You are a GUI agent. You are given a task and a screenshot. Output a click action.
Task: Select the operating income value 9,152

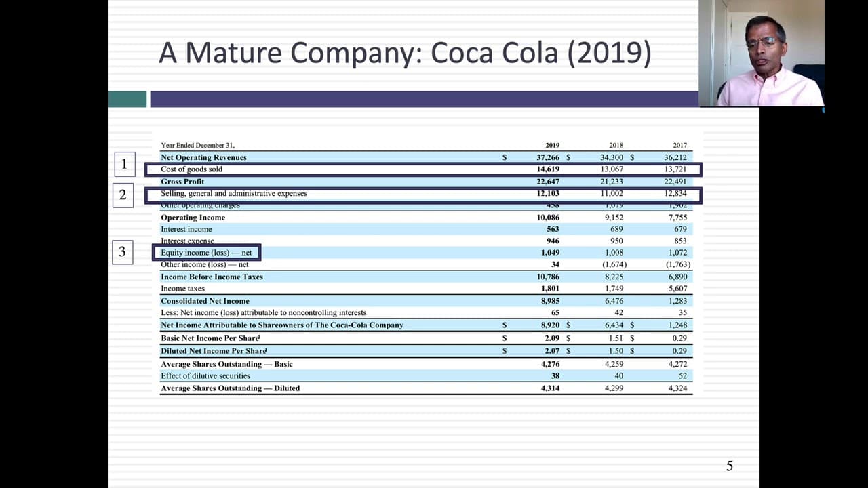pos(614,218)
